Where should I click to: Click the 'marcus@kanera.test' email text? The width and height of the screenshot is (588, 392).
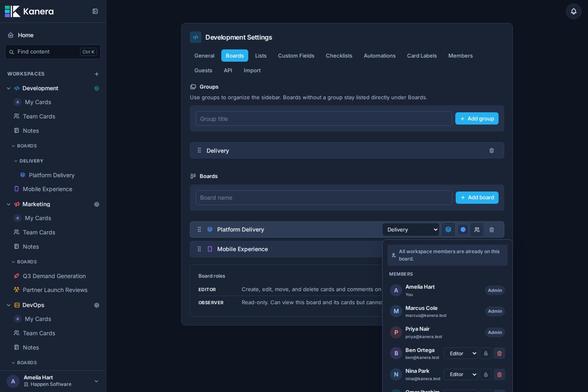coord(426,316)
